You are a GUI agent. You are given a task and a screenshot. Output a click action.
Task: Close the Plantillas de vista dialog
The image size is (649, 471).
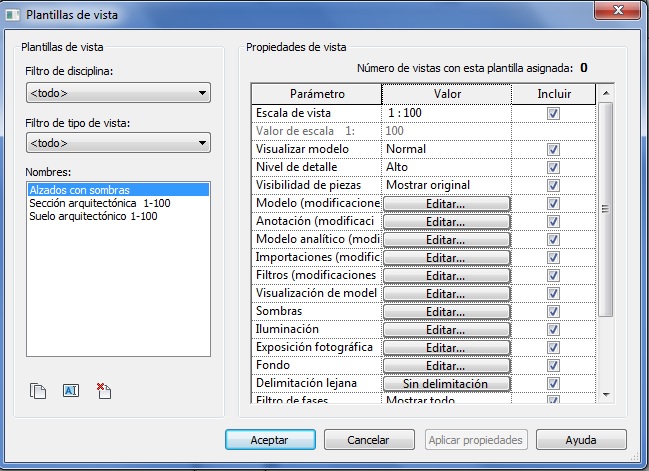coord(614,13)
